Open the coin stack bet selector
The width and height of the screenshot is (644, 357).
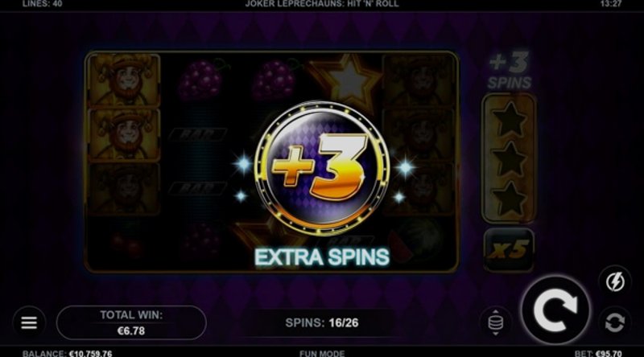[495, 322]
